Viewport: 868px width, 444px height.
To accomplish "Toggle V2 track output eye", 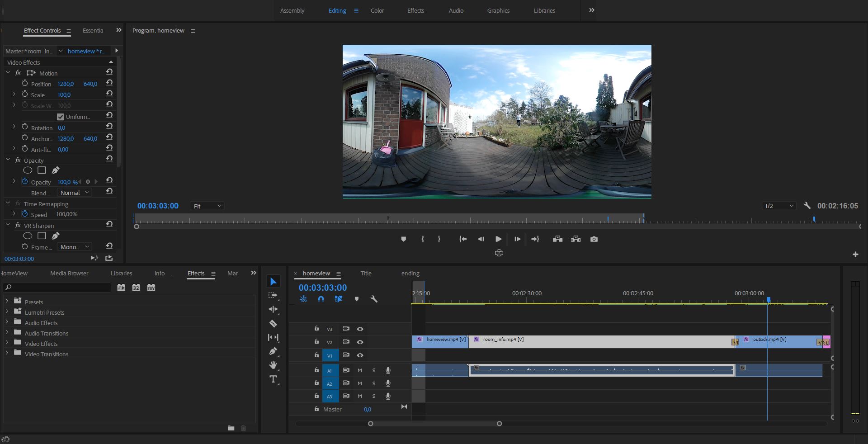I will [360, 342].
